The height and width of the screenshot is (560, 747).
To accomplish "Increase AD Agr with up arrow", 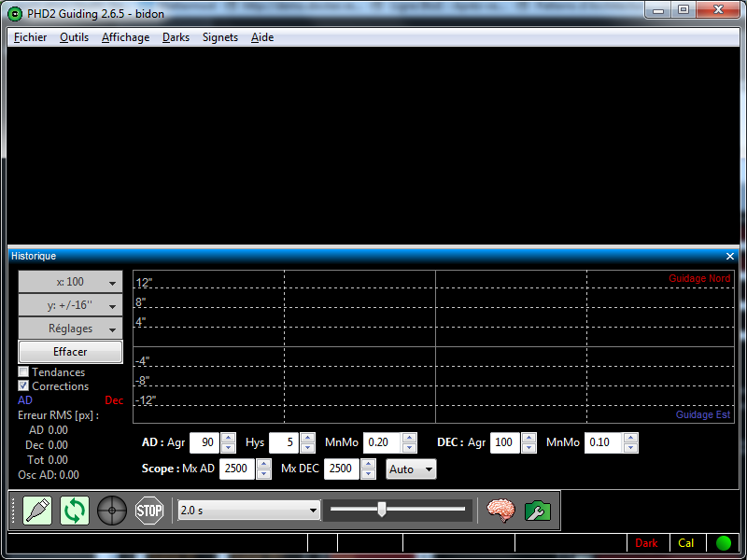I will [x=228, y=438].
